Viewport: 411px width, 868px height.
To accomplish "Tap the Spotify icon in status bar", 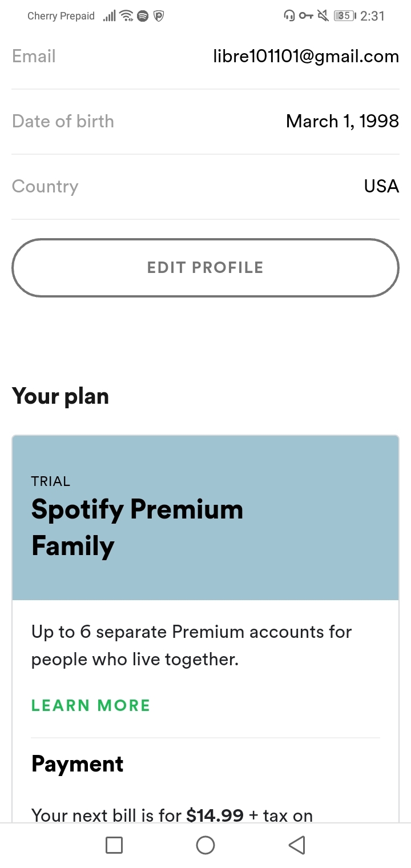I will (143, 17).
